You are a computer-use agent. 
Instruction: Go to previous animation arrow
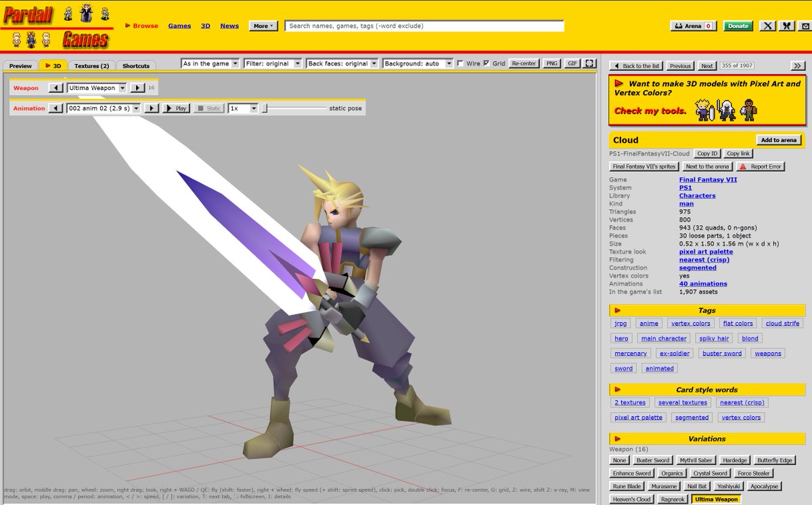pyautogui.click(x=56, y=108)
